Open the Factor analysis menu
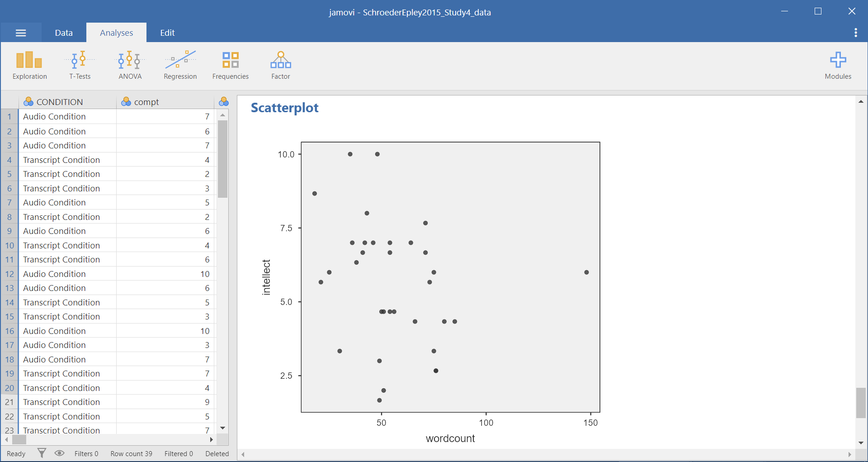Screen dimensions: 868x462 pos(280,66)
